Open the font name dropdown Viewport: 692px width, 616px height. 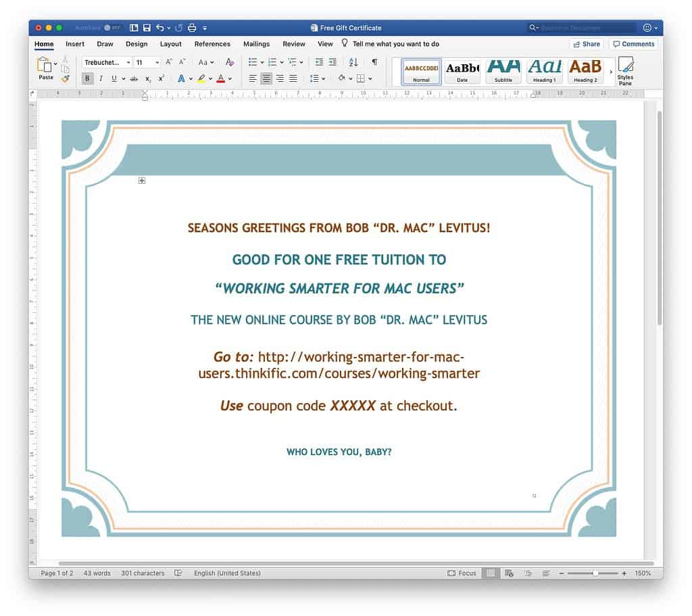point(107,62)
